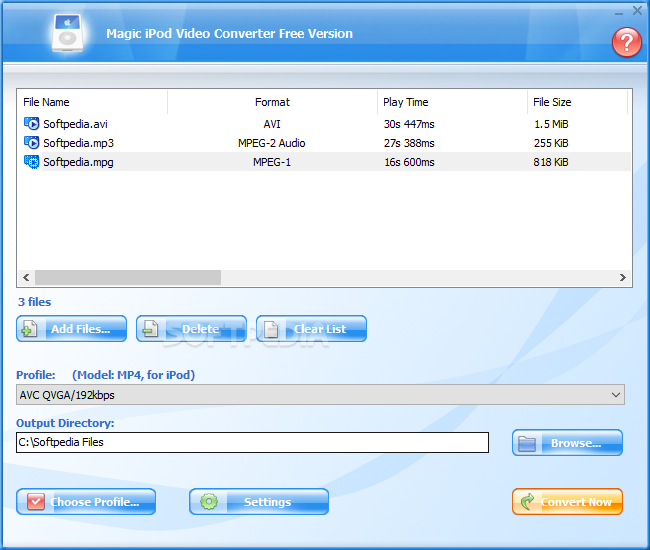
Task: Sort by the Play Time column header
Action: [x=452, y=102]
